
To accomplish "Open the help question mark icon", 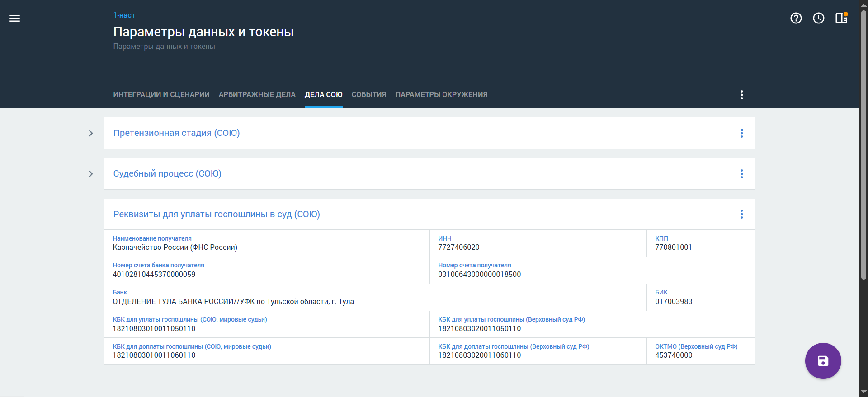I will 796,18.
